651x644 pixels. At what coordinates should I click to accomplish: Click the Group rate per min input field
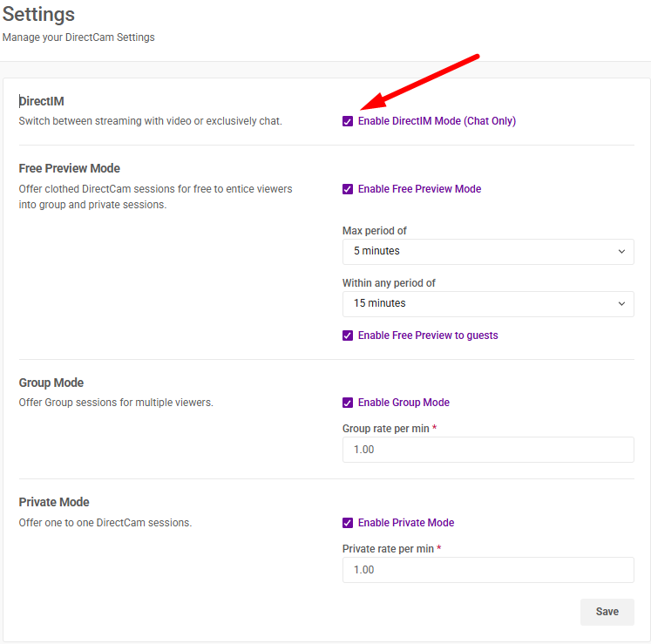[488, 450]
